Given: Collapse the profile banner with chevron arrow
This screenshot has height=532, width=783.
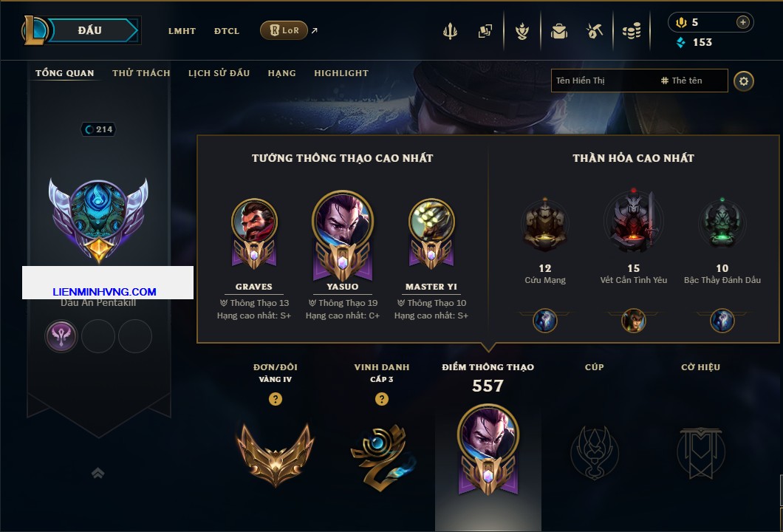Looking at the screenshot, I should coord(98,473).
